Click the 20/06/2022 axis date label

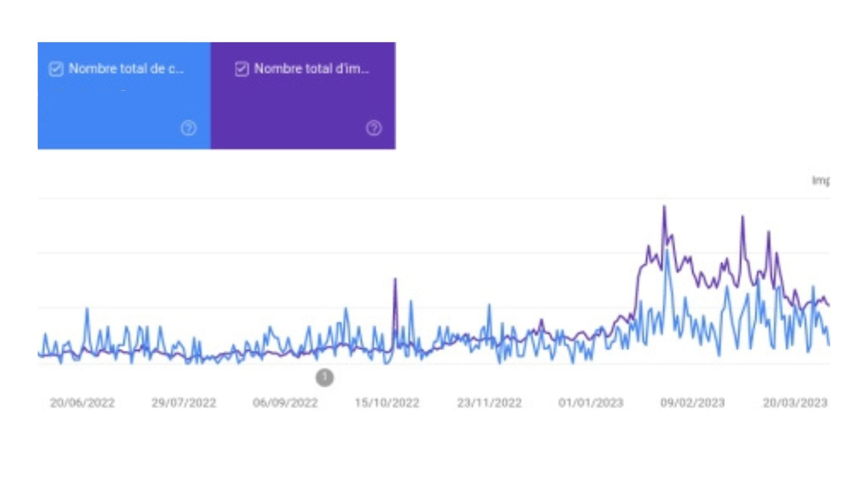point(82,403)
